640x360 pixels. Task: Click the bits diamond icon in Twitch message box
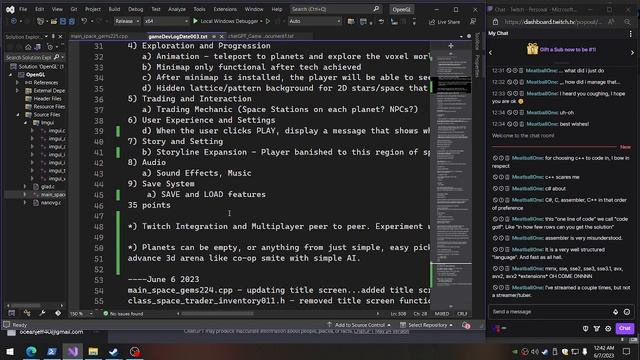point(616,312)
